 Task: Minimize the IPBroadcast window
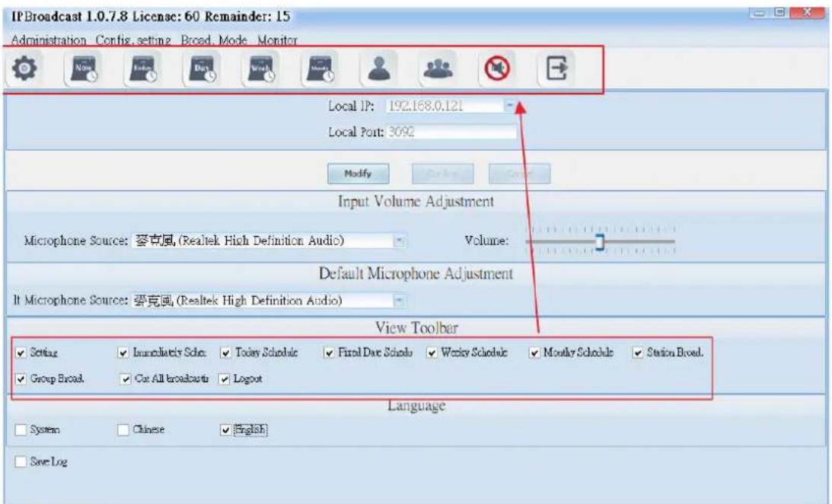pos(760,12)
